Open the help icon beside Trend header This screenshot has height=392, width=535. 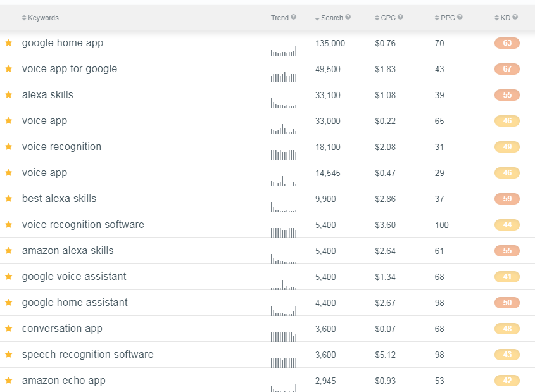[293, 17]
